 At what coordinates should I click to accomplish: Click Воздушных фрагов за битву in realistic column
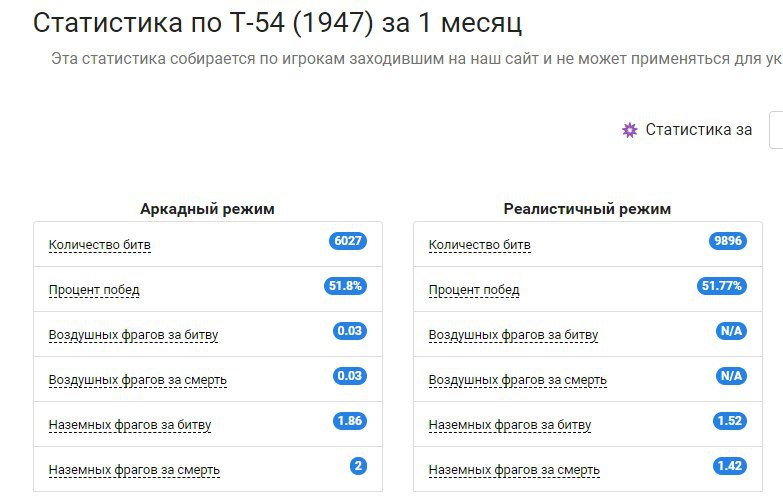coord(513,335)
